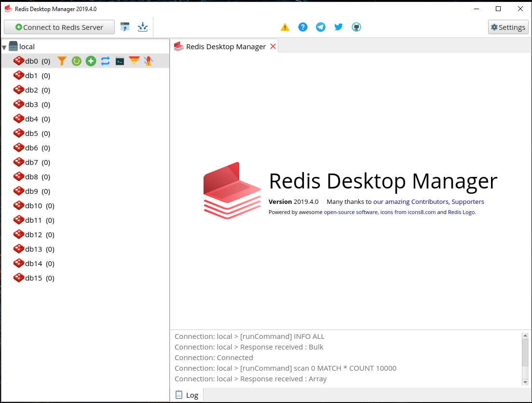Maximize the Redis Desktop Manager window

point(498,9)
